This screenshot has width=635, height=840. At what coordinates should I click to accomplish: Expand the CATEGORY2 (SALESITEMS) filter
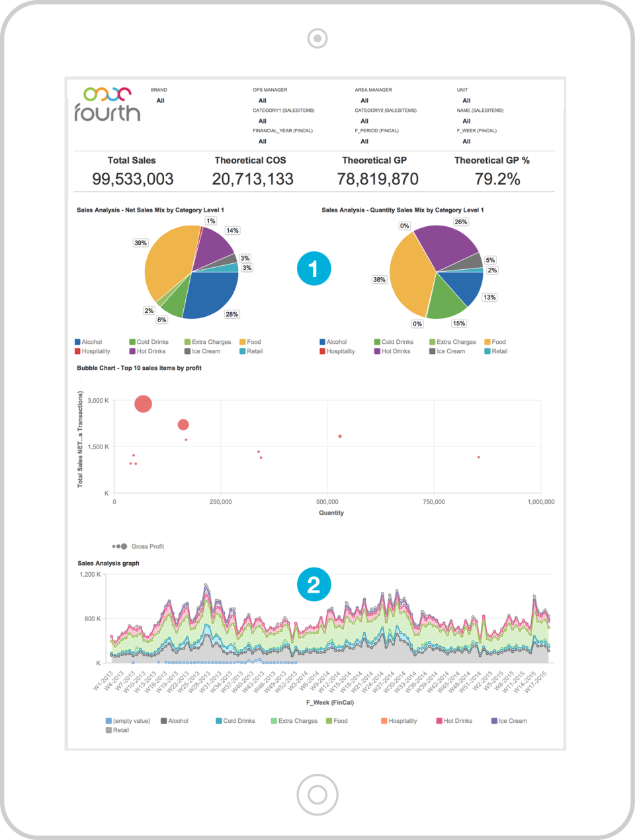pyautogui.click(x=364, y=121)
